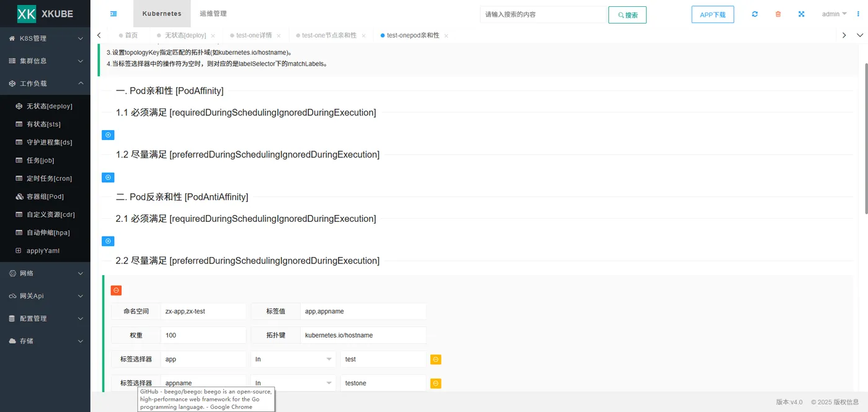Open 有状态[sts] in sidebar
This screenshot has height=412, width=868.
tap(45, 124)
